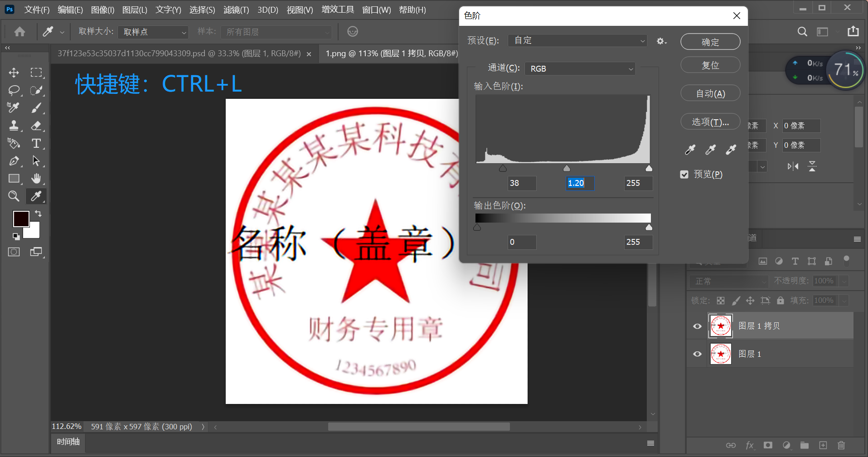
Task: Open the 图像(I) menu
Action: (x=102, y=10)
